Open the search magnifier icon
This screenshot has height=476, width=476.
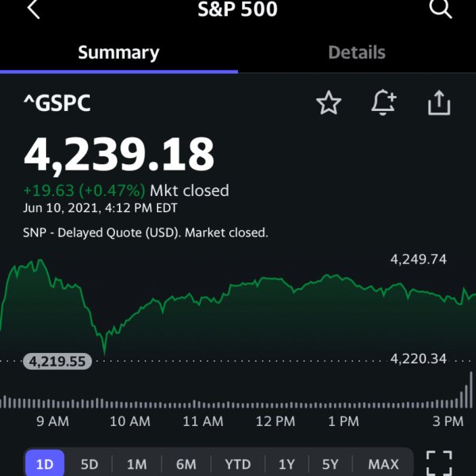(x=441, y=9)
